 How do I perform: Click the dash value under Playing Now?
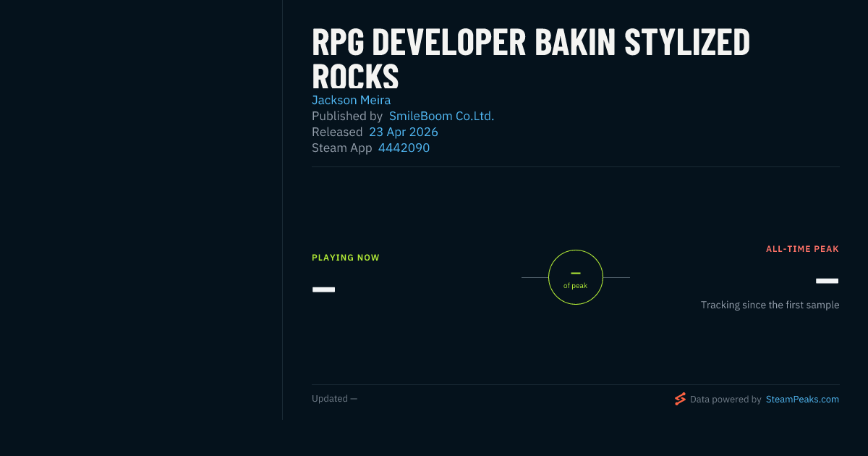[x=323, y=290]
